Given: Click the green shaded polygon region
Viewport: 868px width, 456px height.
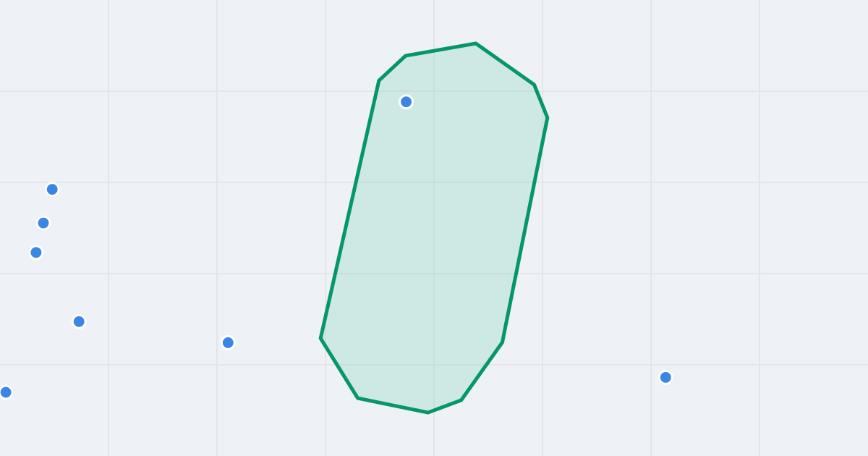Looking at the screenshot, I should pos(434,228).
